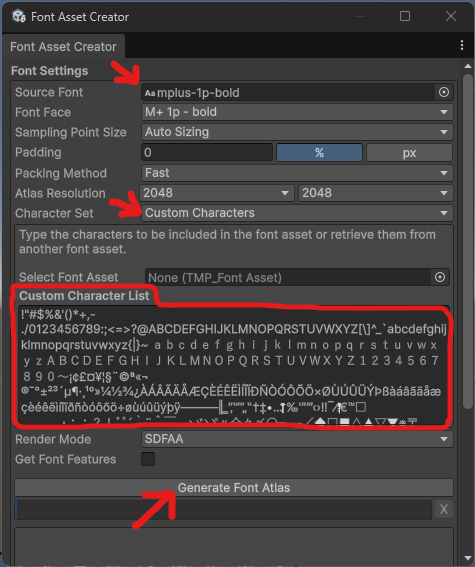Switch padding unit to px
This screenshot has height=567, width=475.
409,153
